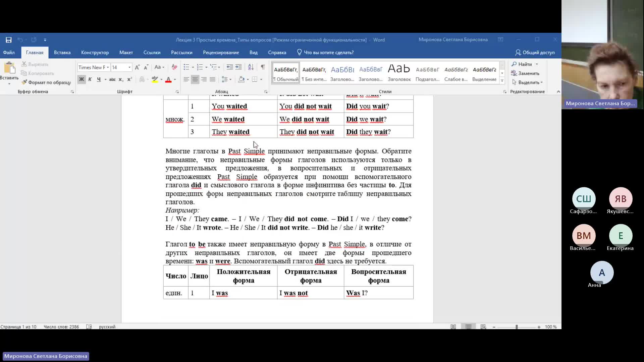Viewport: 644px width, 362px height.
Task: Open the Вид tab
Action: [x=254, y=53]
